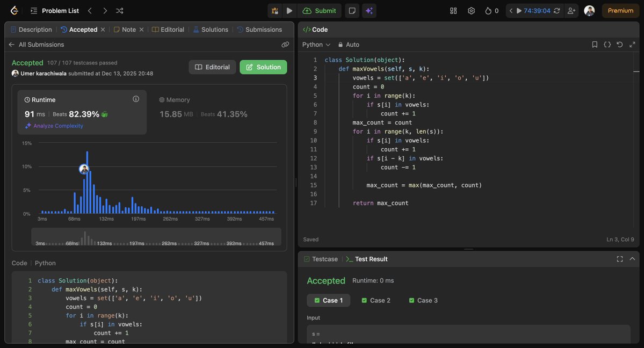Reset code using the undo arrow icon
The height and width of the screenshot is (348, 644).
(x=619, y=45)
